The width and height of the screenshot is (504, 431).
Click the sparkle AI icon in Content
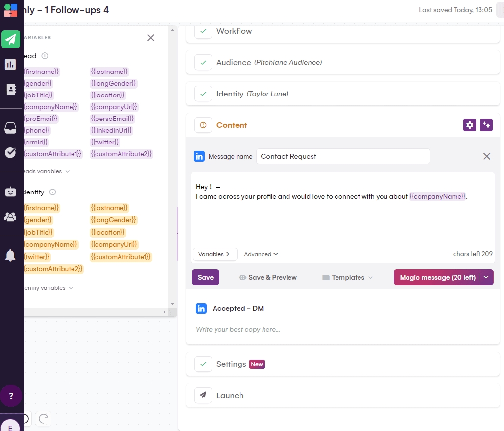coord(486,125)
